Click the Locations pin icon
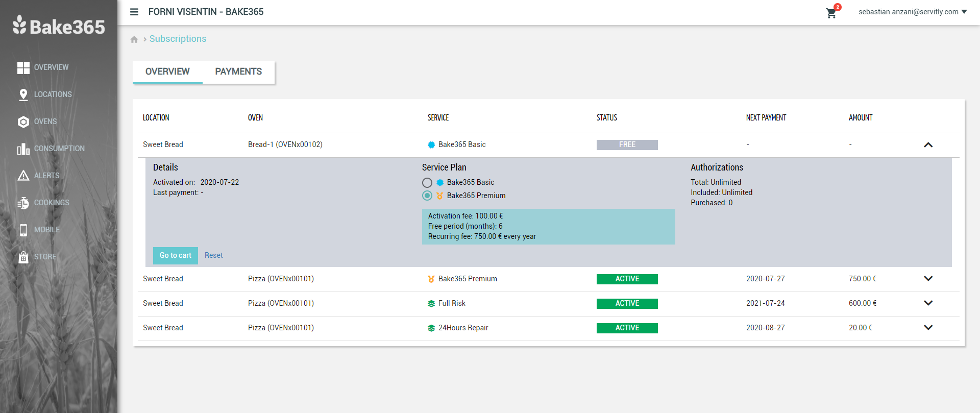The image size is (980, 413). [23, 94]
